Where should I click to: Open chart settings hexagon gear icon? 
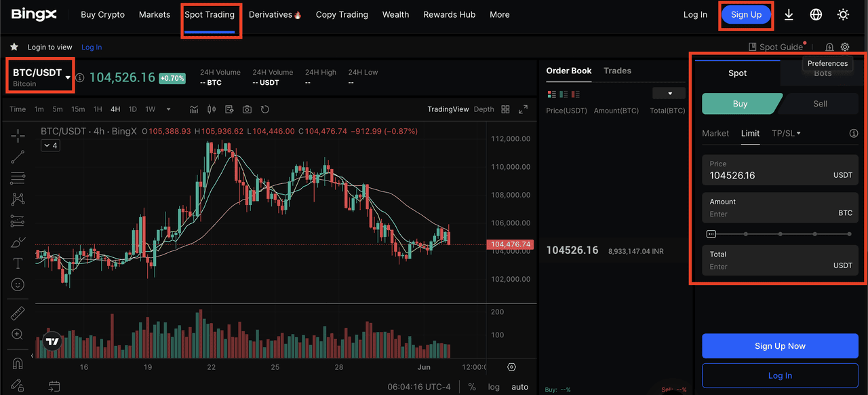[x=512, y=367]
